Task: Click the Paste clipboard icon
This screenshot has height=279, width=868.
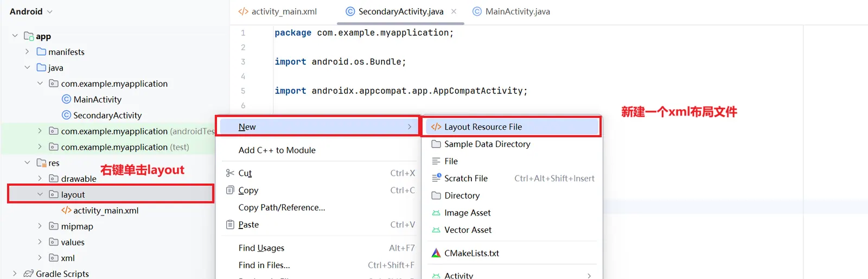Action: (230, 225)
